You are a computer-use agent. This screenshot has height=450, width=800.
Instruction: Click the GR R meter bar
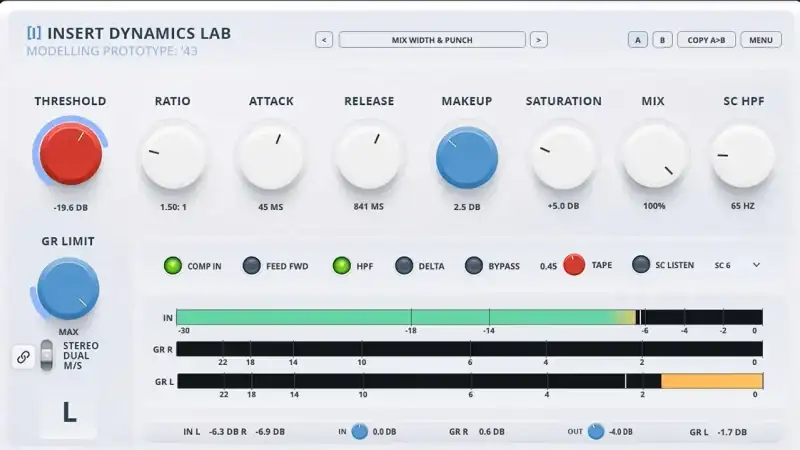pos(469,349)
